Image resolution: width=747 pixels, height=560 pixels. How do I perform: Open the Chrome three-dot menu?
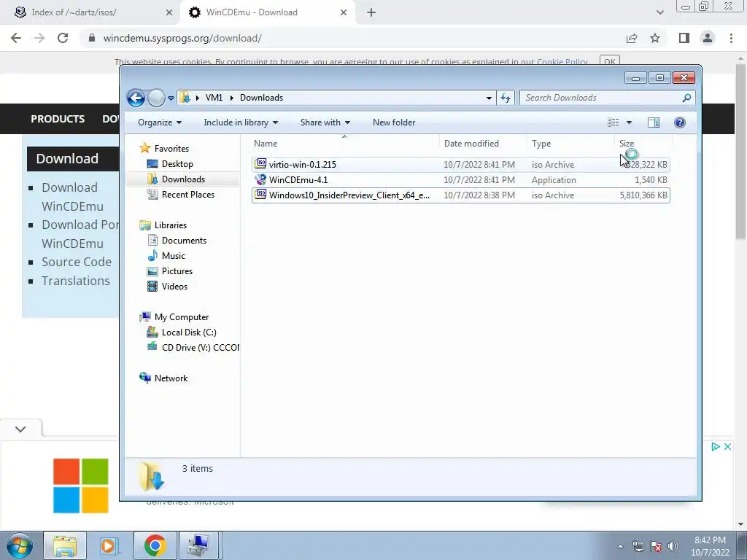[731, 38]
